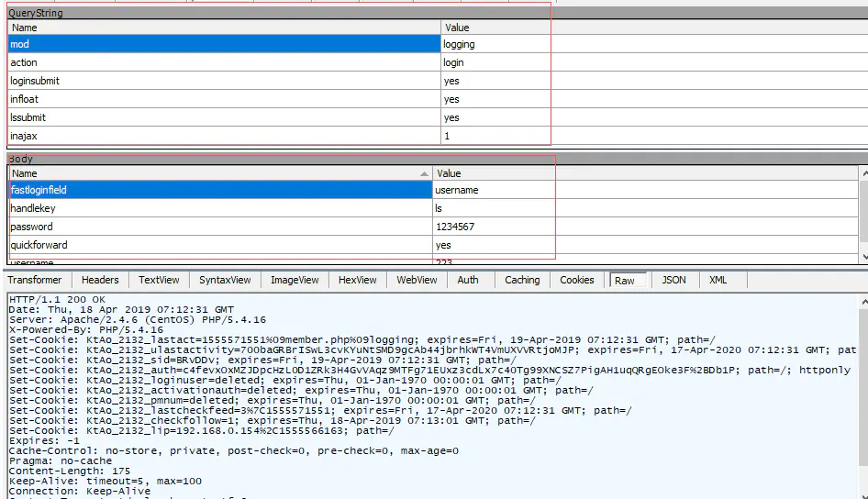This screenshot has width=868, height=499.
Task: Switch to the Transformer tab
Action: 35,280
